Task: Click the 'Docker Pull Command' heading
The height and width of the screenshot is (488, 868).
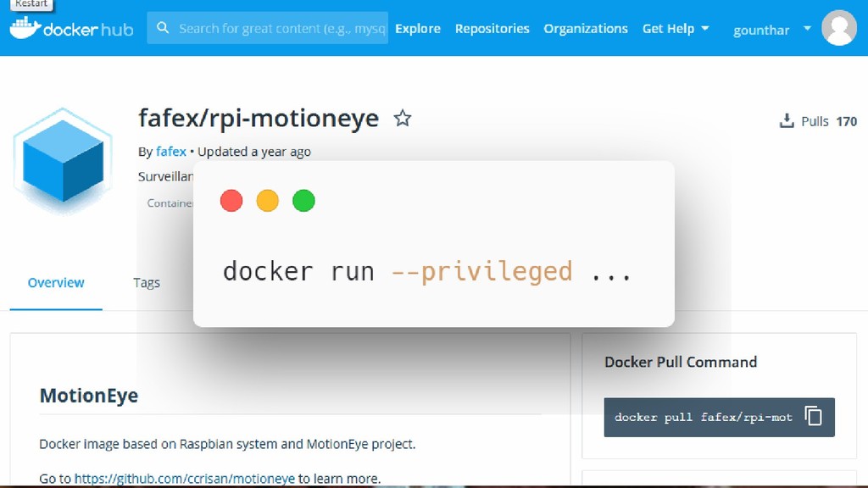Action: 681,362
